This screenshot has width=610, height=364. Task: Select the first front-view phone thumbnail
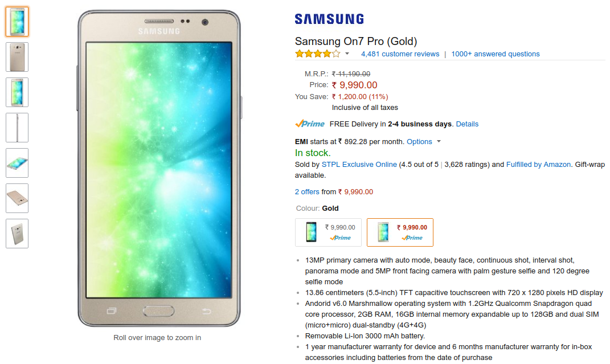[17, 22]
